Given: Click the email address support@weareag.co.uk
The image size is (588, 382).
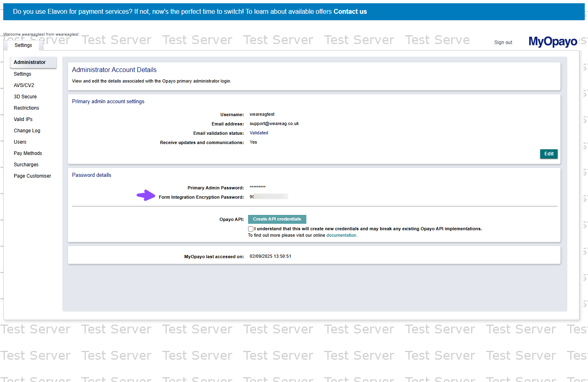Looking at the screenshot, I should 274,124.
